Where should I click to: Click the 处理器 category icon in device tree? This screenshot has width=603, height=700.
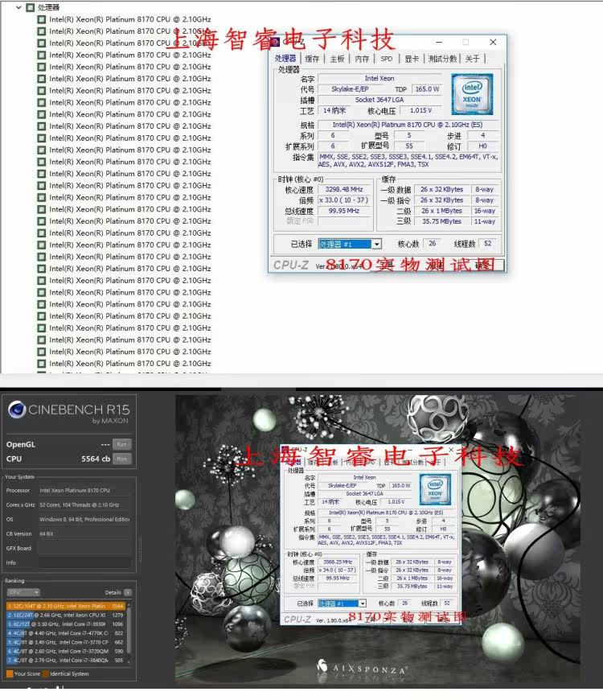[31, 7]
